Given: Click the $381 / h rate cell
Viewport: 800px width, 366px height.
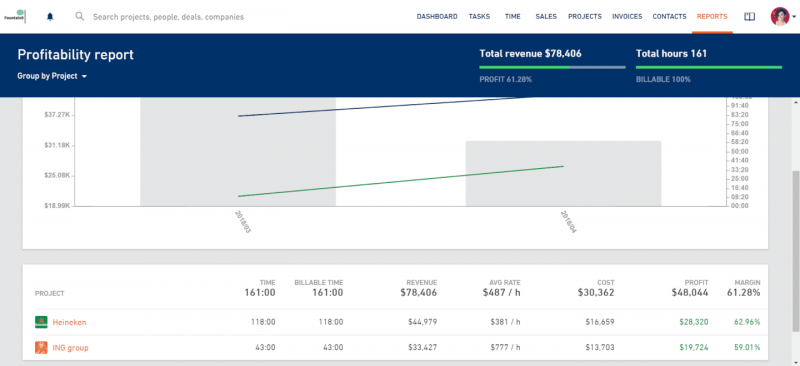Looking at the screenshot, I should click(x=505, y=322).
